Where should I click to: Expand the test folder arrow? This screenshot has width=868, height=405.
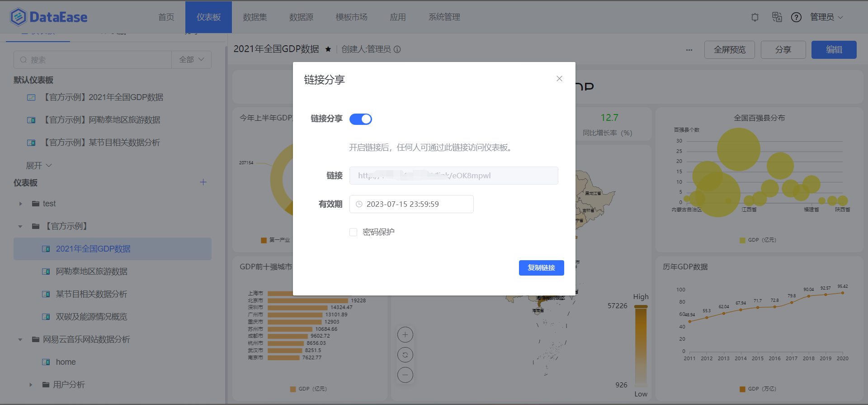(x=20, y=204)
